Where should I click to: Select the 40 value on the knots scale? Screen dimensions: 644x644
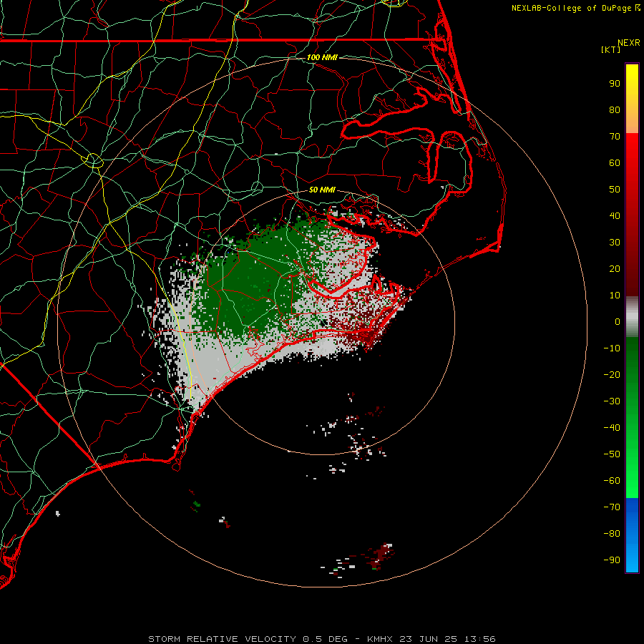point(615,216)
